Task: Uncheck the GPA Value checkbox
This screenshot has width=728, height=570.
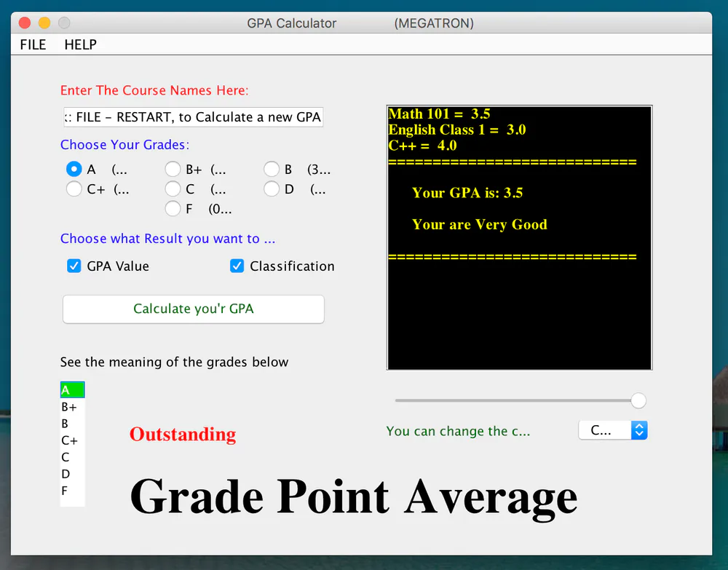Action: (x=74, y=266)
